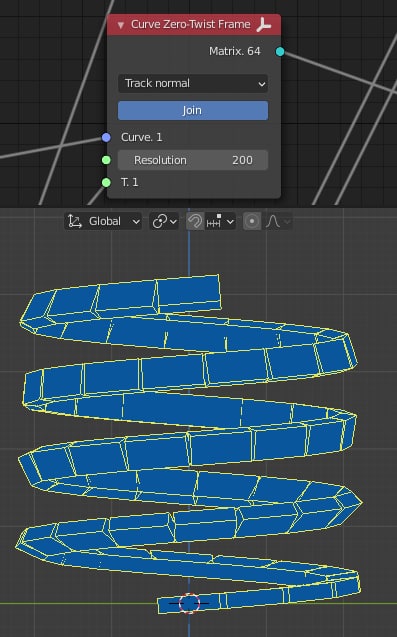Click the Curve Zero-Twist Frame node icon
This screenshot has width=397, height=637.
pos(263,25)
